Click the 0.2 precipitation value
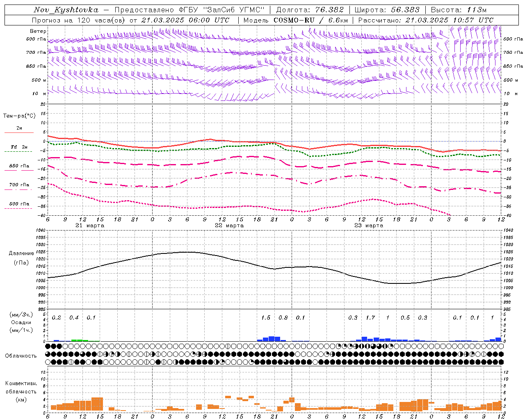This screenshot has width=525, height=420. click(x=57, y=318)
